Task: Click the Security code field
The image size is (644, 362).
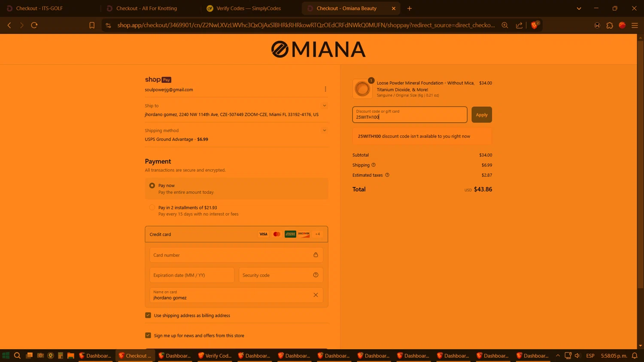Action: 281,275
